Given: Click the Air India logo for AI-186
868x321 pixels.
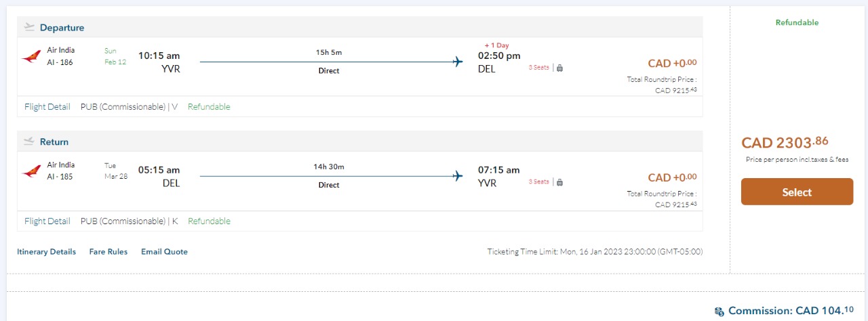Looking at the screenshot, I should pyautogui.click(x=31, y=56).
